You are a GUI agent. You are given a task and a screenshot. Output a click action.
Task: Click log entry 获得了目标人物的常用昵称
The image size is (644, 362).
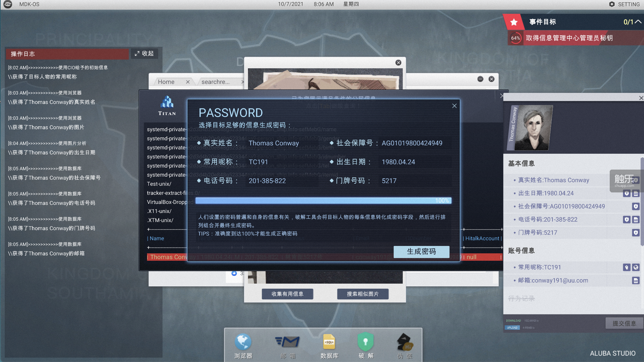pyautogui.click(x=42, y=77)
